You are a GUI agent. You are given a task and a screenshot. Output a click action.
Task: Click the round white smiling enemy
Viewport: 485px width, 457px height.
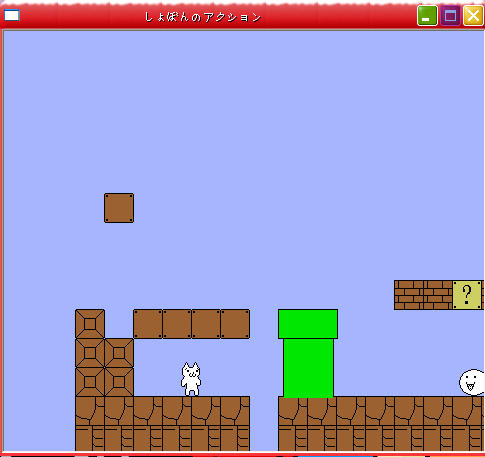coord(472,382)
